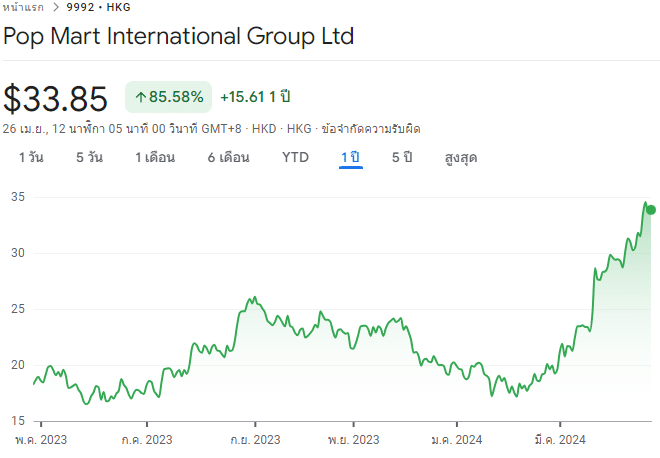Switch to the 5 ปี range tab
This screenshot has width=660, height=458.
pyautogui.click(x=402, y=157)
